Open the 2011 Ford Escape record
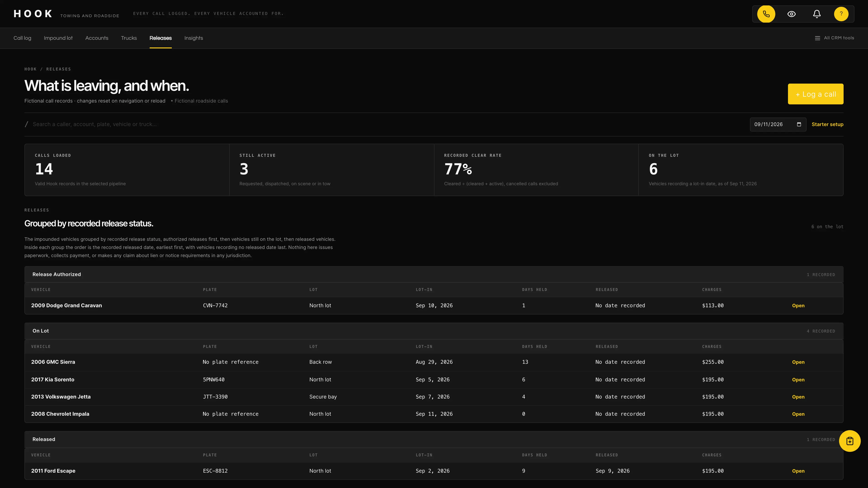This screenshot has width=868, height=488. pos(798,471)
